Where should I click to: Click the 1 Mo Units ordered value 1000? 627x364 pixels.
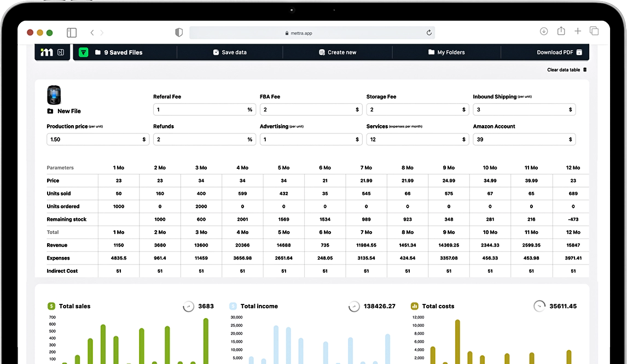[119, 207]
